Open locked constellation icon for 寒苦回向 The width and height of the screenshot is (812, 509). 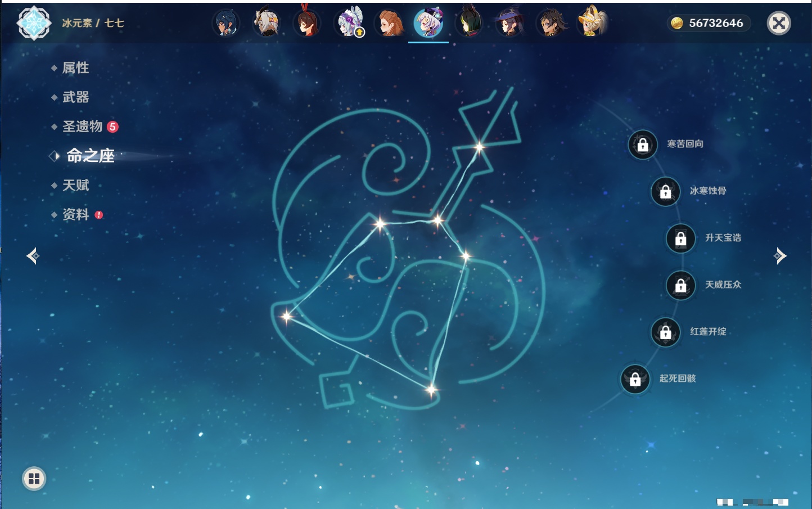[x=643, y=145]
